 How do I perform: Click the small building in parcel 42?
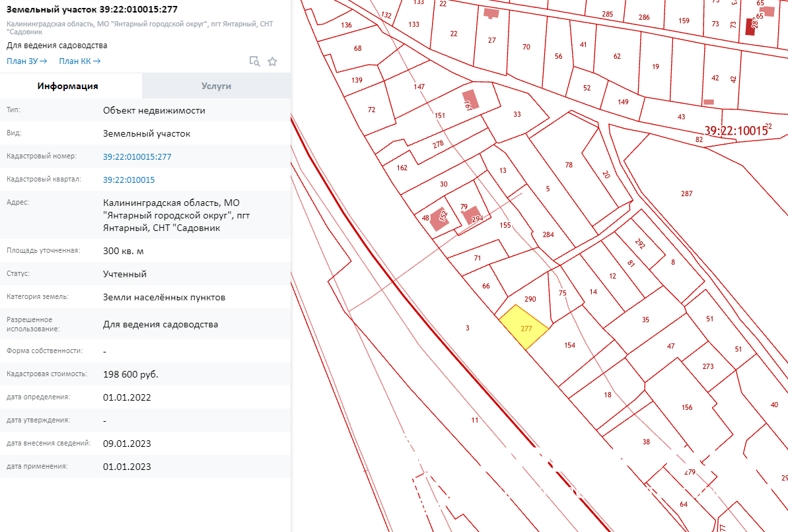coord(709,102)
